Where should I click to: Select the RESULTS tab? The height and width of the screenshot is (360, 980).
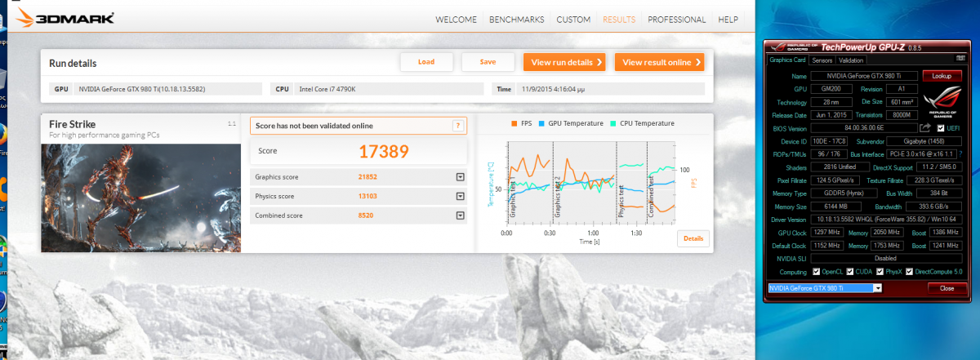(x=619, y=19)
